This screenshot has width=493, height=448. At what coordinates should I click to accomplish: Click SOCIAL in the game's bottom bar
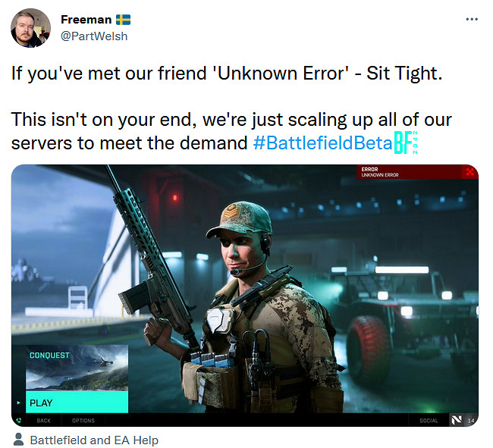[x=429, y=421]
